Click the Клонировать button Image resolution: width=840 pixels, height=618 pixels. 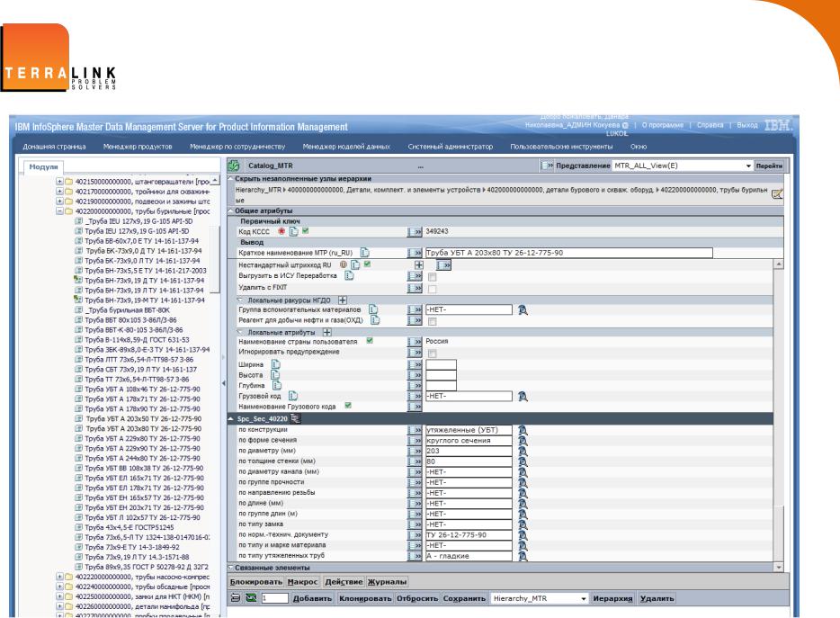365,598
